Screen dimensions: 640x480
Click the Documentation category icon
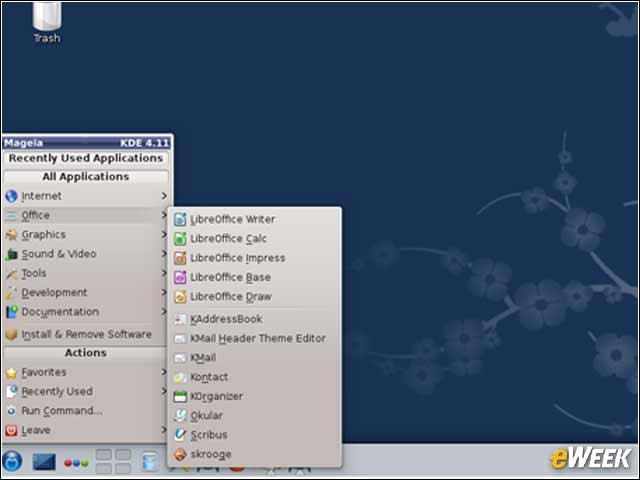coord(11,312)
